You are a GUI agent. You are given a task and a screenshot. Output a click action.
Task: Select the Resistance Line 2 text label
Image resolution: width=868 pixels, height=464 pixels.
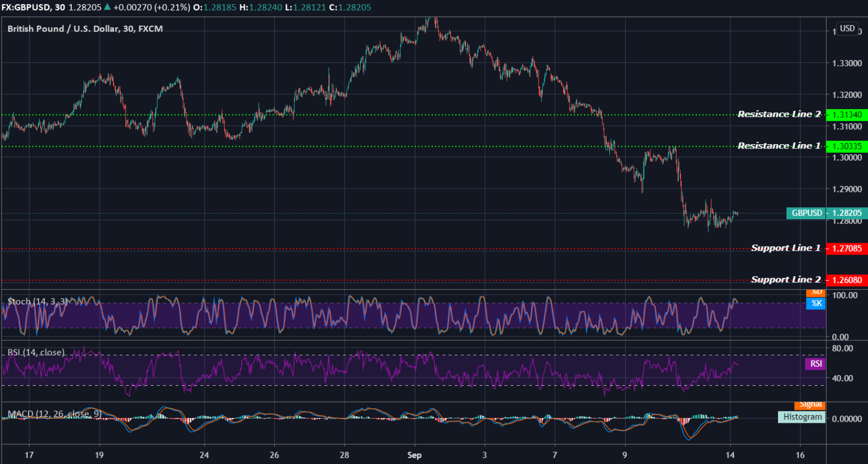779,114
